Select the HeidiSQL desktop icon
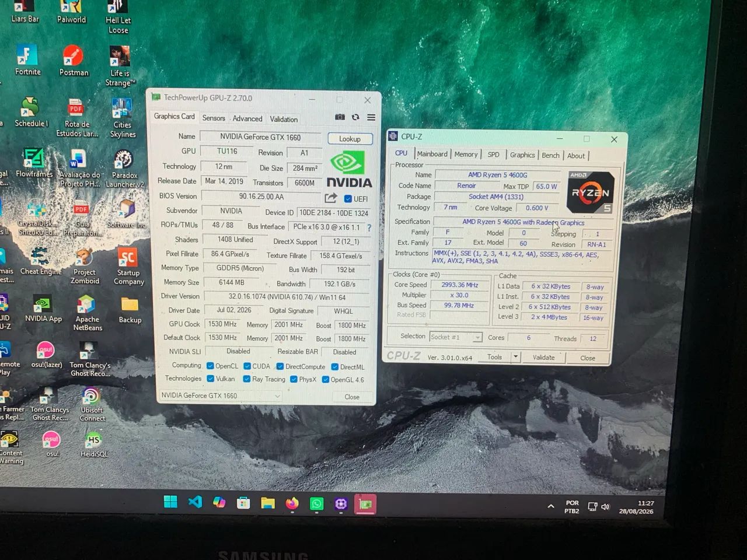Viewport: 747px width, 560px height. (x=93, y=444)
